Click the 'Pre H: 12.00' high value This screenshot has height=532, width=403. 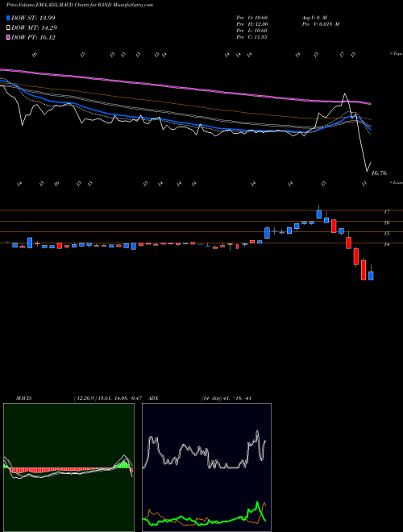(252, 24)
